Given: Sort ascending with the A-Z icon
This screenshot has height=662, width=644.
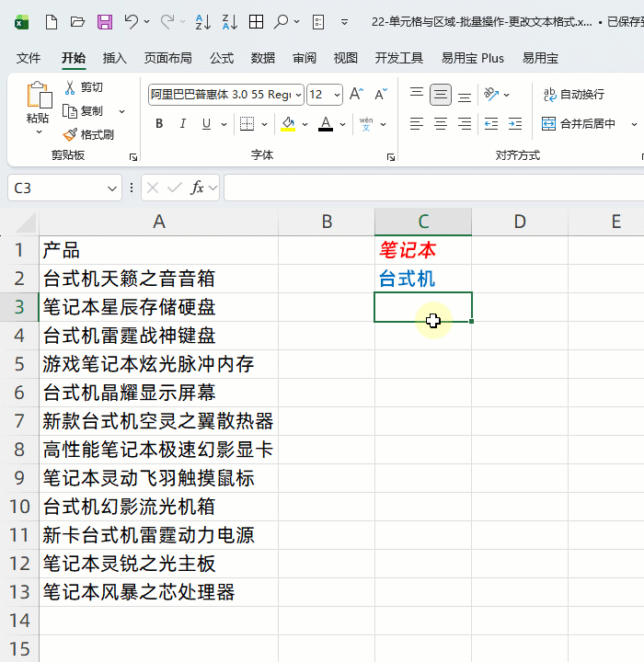Looking at the screenshot, I should click(x=204, y=21).
